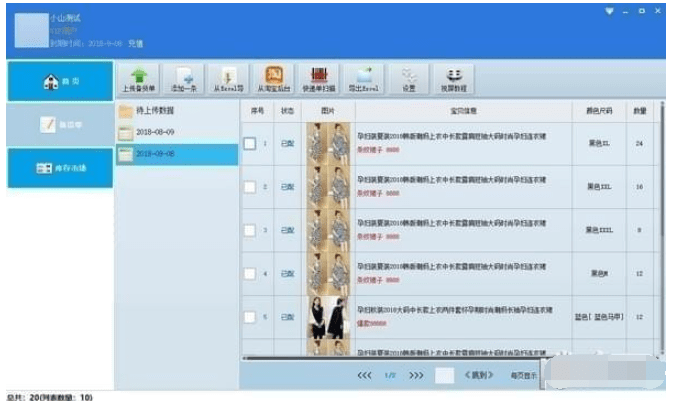
Task: Open black dress thumbnail in row 5
Action: point(328,317)
